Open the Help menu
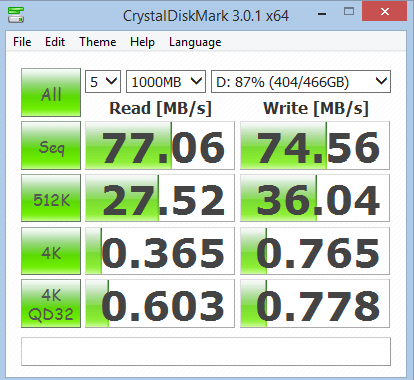This screenshot has width=414, height=380. pos(142,42)
